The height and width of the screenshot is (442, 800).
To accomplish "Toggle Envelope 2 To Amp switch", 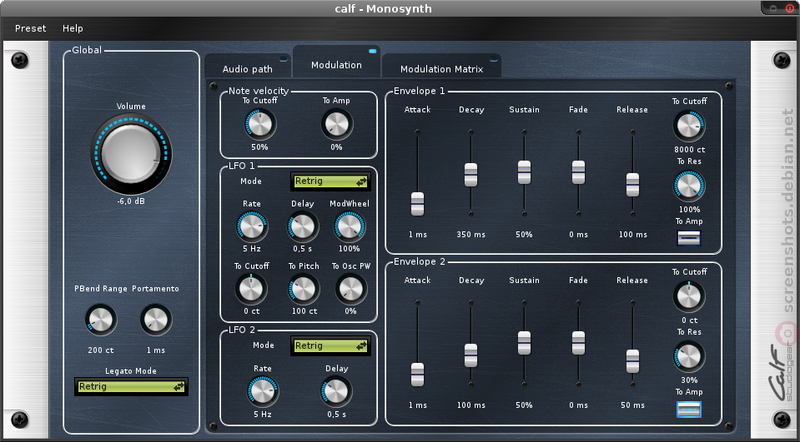I will pos(689,409).
